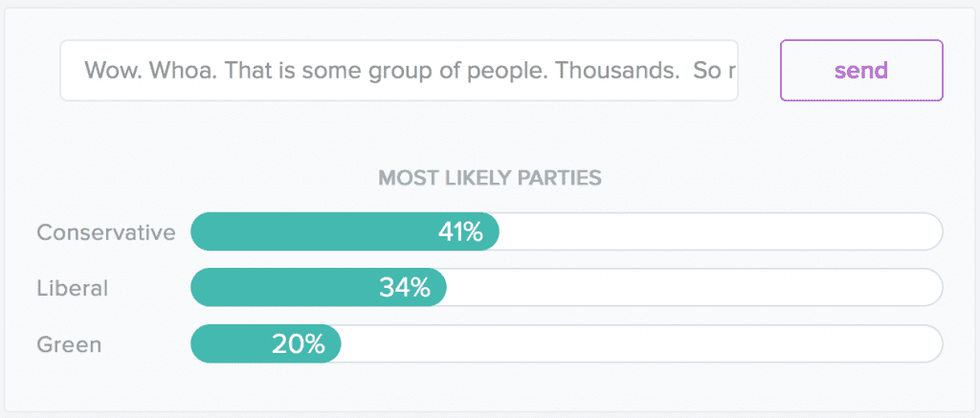
Task: Select the Green party label
Action: [x=68, y=344]
